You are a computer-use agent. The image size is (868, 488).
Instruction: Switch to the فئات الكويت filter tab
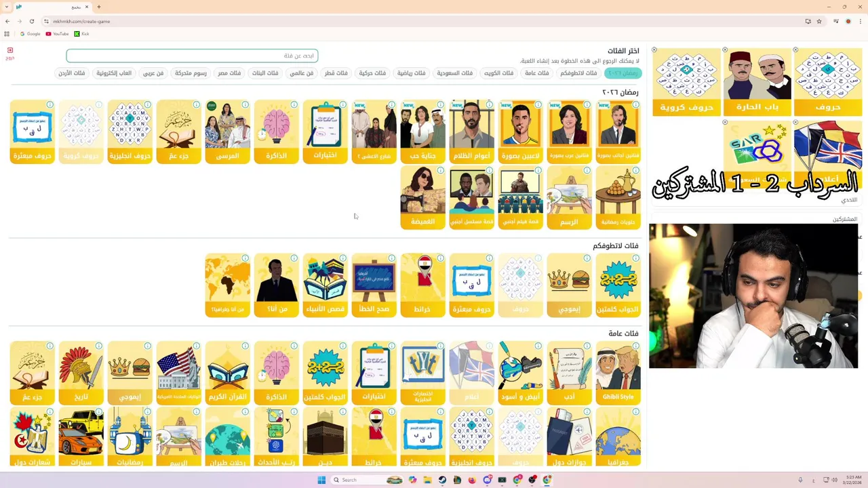498,73
